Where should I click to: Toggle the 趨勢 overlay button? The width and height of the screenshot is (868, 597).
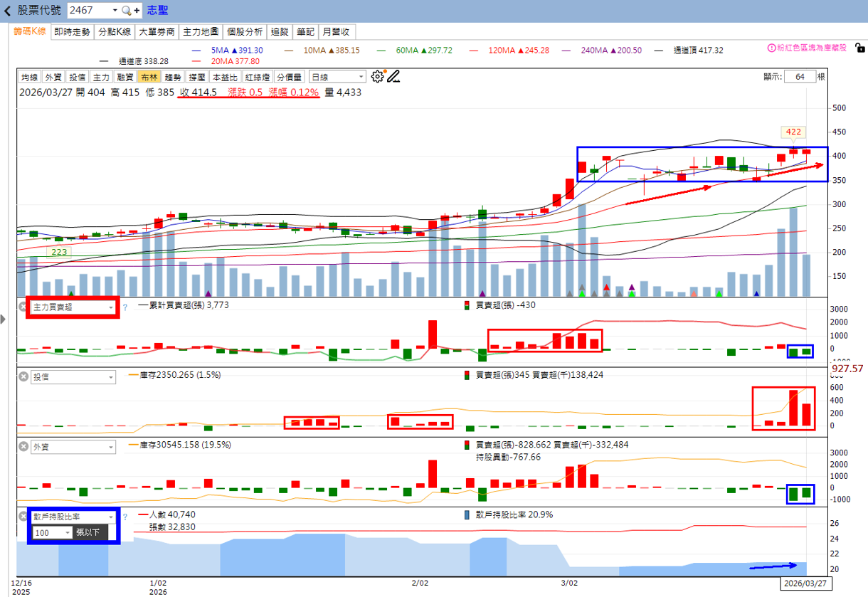[174, 77]
